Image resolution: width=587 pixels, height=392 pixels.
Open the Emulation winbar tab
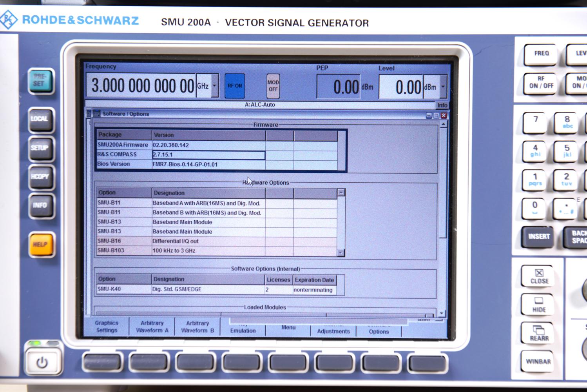tap(243, 328)
